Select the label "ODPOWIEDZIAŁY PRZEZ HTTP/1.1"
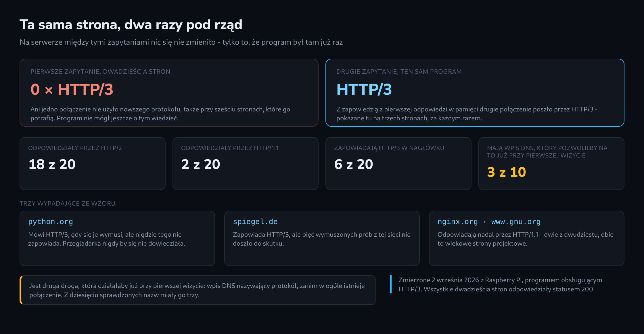The width and height of the screenshot is (644, 334). tap(230, 148)
